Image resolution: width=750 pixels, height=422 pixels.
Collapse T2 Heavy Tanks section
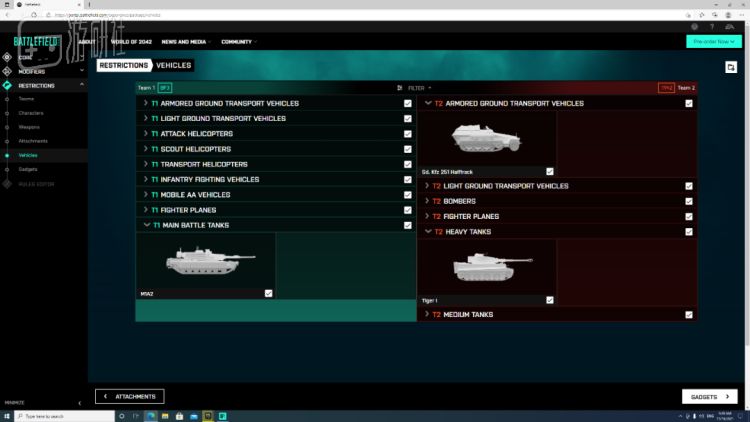coord(428,232)
